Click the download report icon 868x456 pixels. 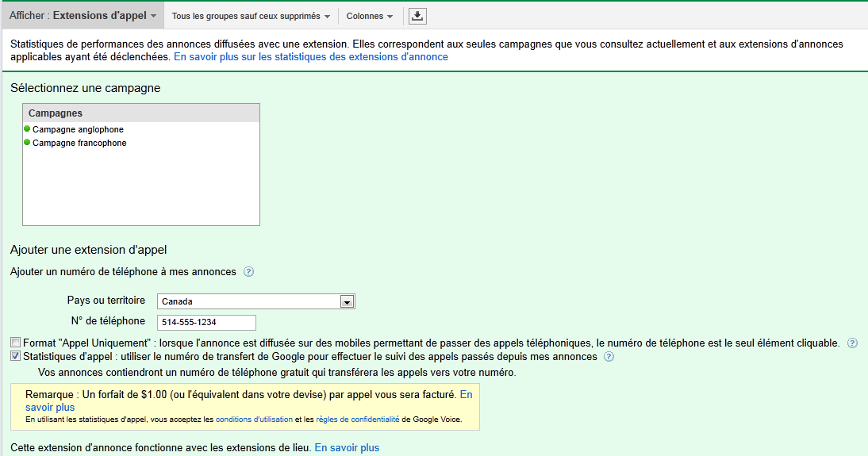tap(418, 16)
